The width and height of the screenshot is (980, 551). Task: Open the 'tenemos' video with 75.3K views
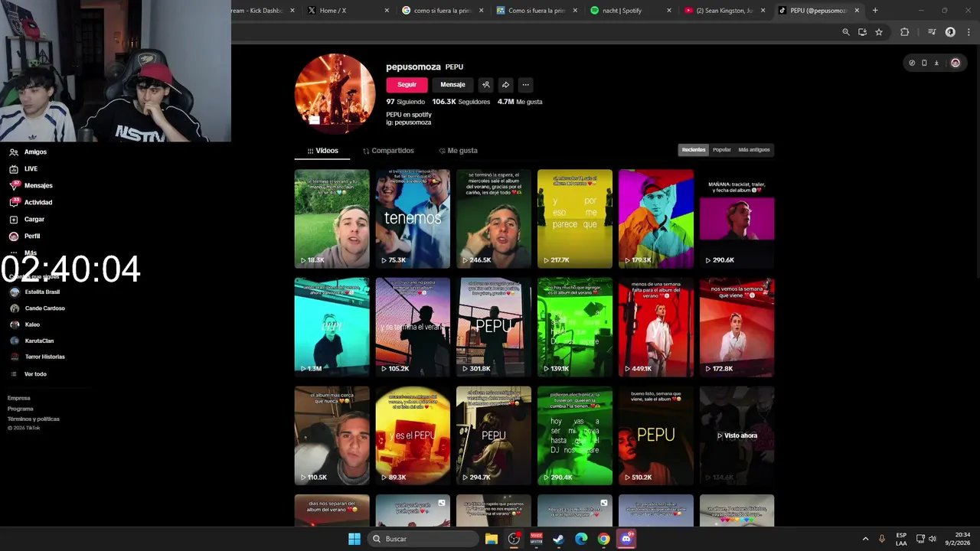tap(413, 218)
